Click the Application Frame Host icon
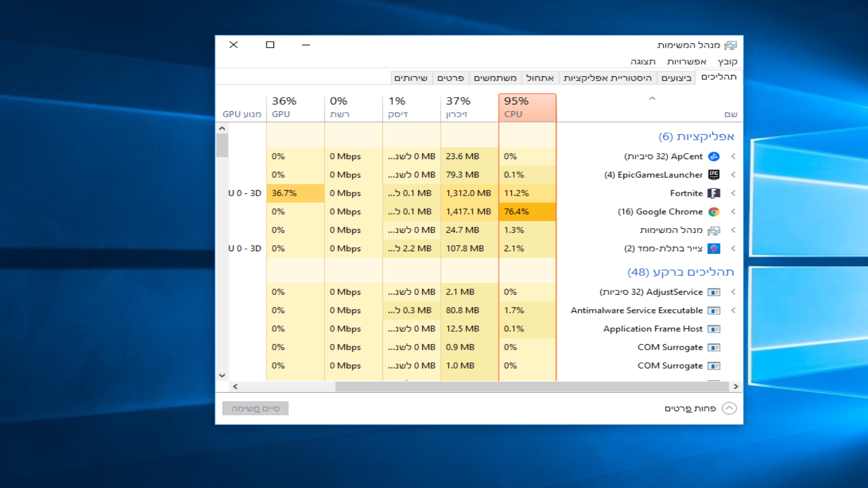868x488 pixels. coord(714,329)
